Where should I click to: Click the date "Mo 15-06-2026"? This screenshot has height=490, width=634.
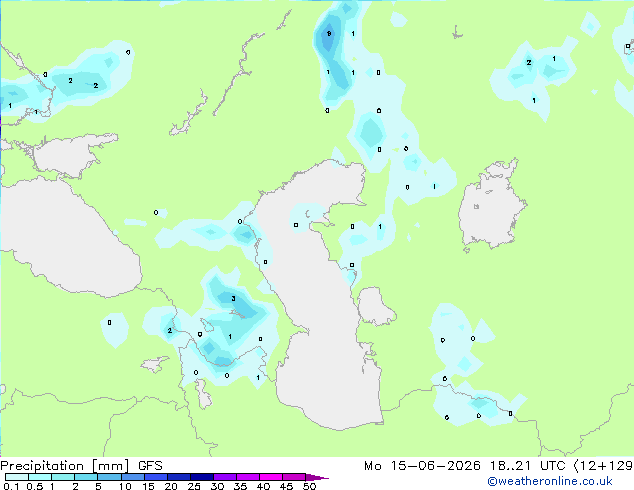pos(422,466)
